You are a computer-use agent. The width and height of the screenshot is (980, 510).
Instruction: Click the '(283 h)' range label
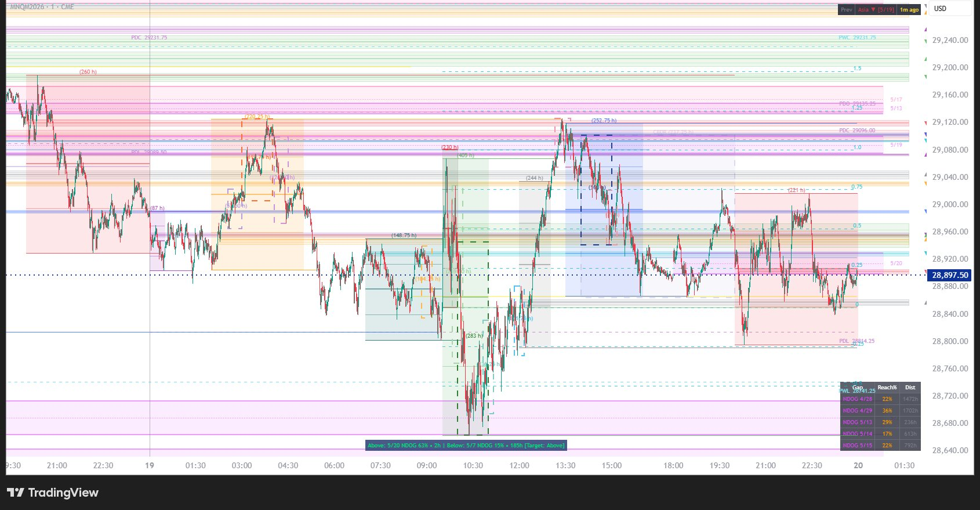point(474,336)
